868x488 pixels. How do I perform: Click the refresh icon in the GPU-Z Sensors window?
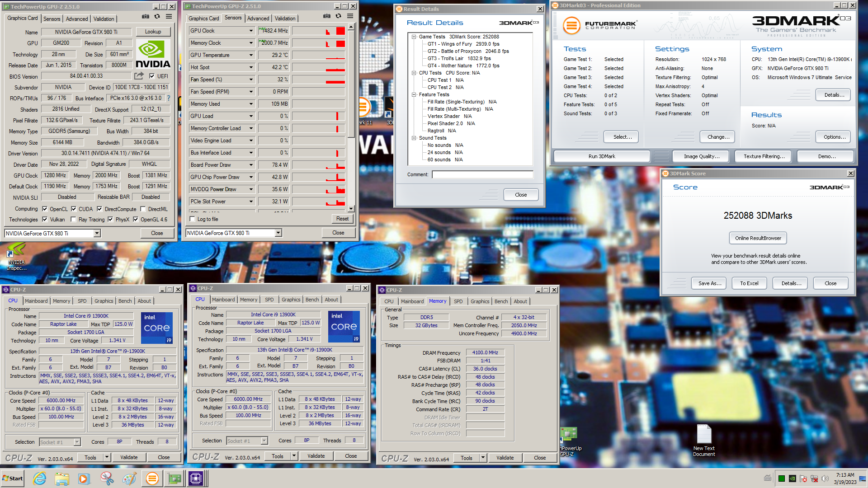click(338, 16)
